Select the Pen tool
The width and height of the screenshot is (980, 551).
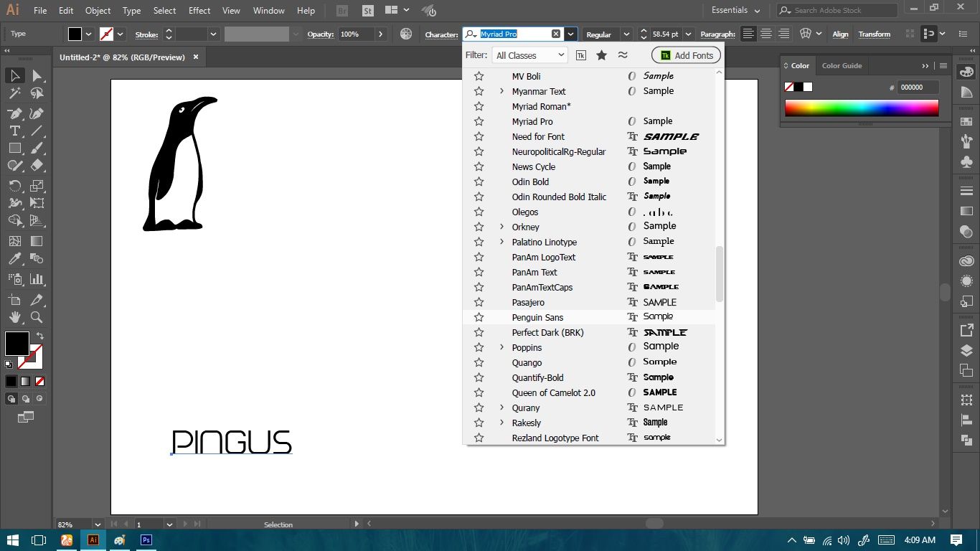pyautogui.click(x=15, y=113)
